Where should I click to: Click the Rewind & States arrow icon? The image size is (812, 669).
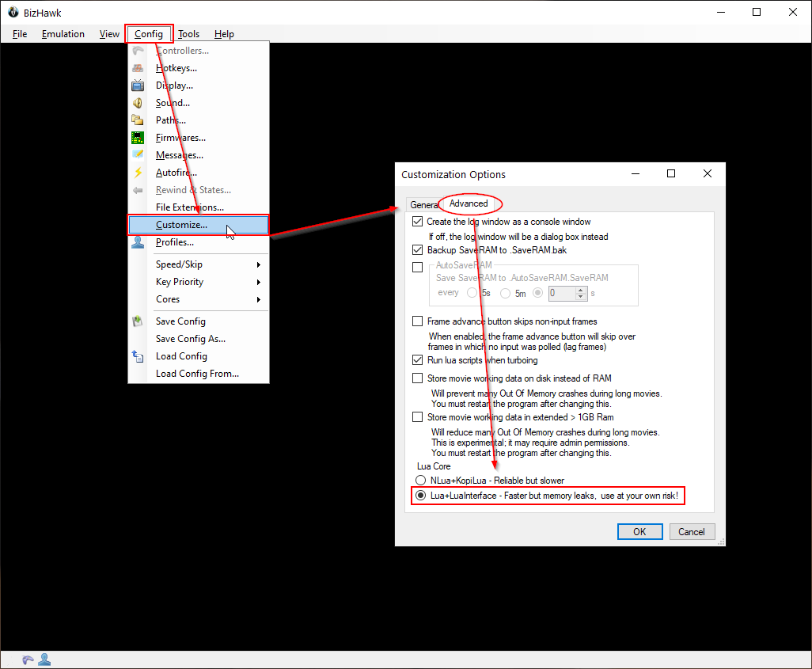point(138,190)
